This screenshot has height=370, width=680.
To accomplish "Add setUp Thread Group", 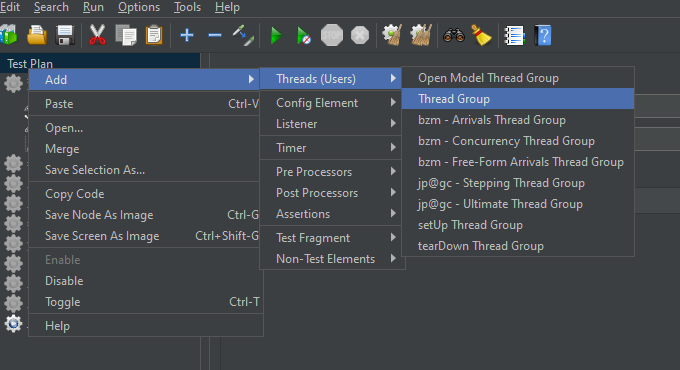I will click(518, 225).
